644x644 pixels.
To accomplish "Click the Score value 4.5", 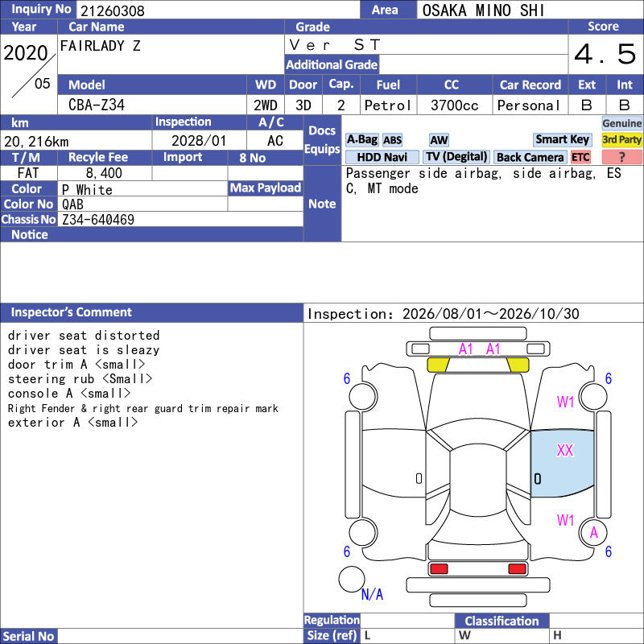I will (605, 54).
